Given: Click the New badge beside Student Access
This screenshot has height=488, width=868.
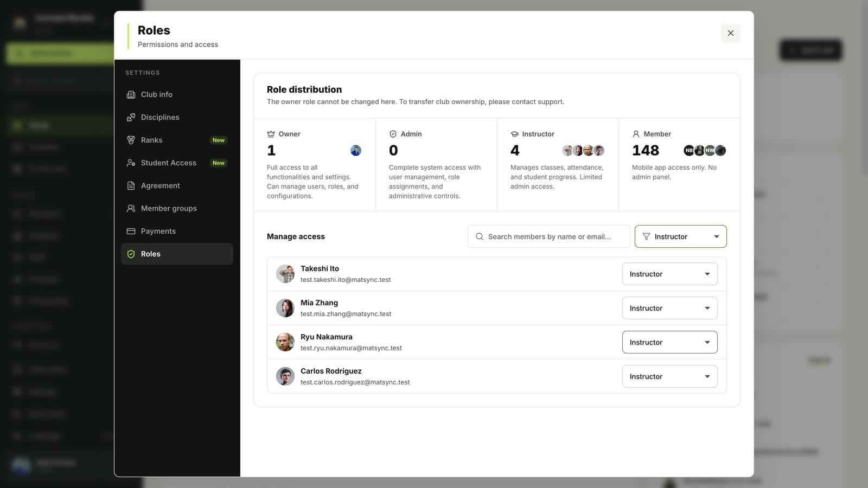Looking at the screenshot, I should point(219,163).
